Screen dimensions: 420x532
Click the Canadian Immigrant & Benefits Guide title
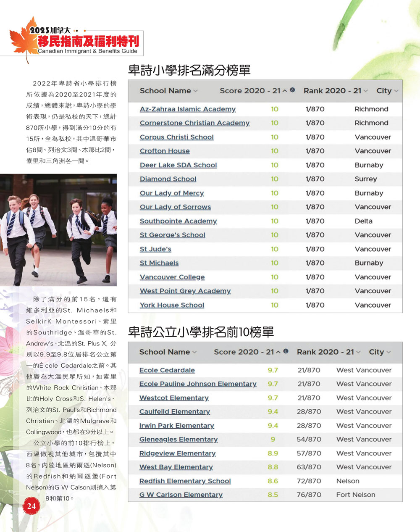point(87,51)
